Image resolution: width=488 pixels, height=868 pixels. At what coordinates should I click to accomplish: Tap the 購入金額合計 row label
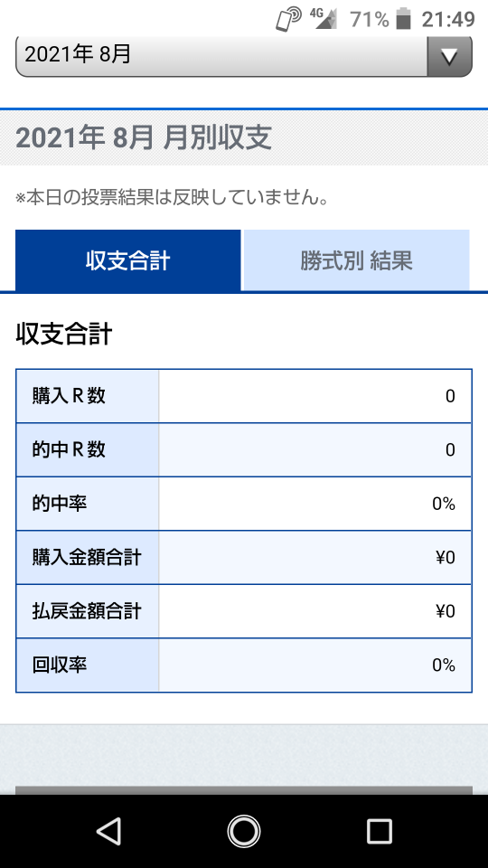tap(88, 558)
